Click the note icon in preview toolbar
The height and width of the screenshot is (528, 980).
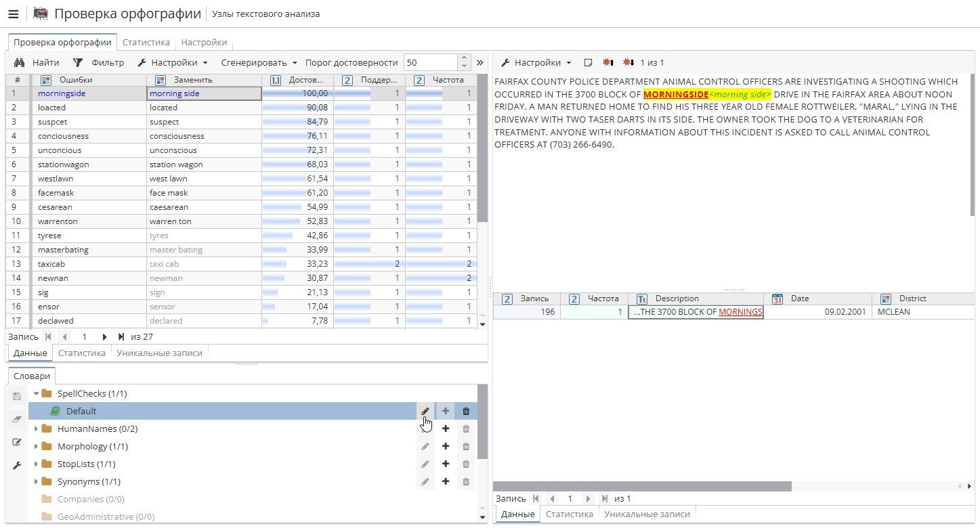coord(588,62)
